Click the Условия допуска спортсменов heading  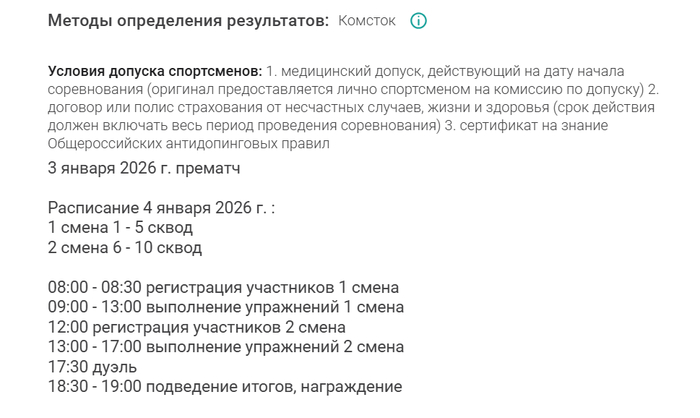155,72
